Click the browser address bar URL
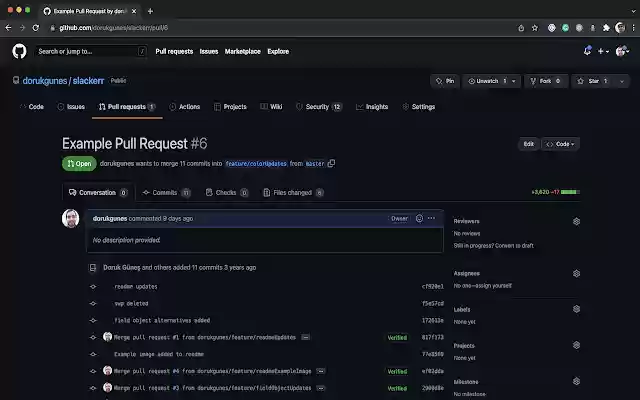The width and height of the screenshot is (640, 400). point(113,28)
